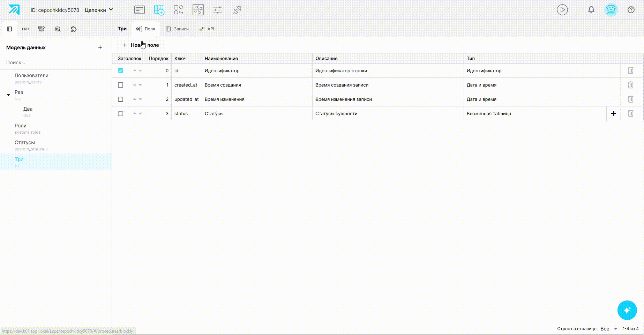
Task: Check the header checkbox for created_at
Action: coord(120,85)
